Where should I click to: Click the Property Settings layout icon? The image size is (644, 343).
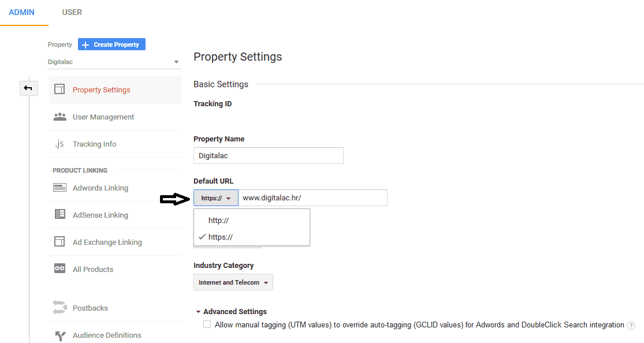59,90
